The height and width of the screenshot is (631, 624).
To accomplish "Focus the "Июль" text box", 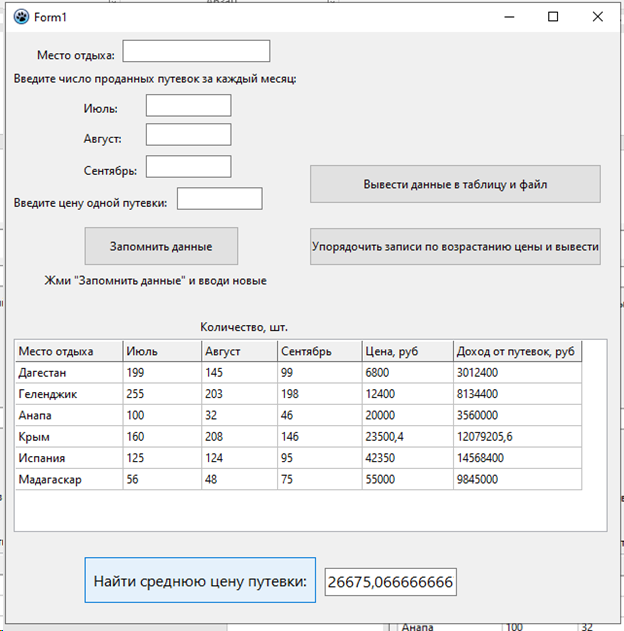I will 188,106.
